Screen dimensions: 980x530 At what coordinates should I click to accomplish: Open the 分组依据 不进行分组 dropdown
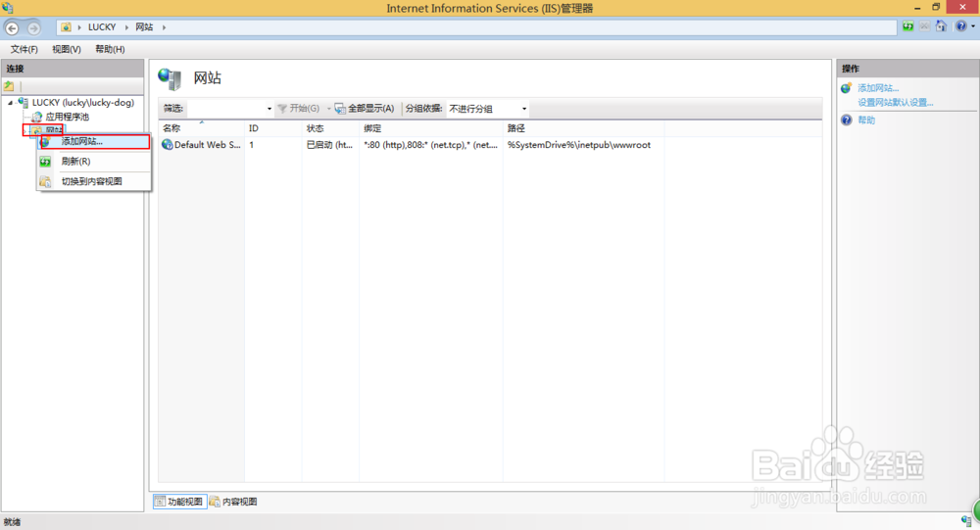[x=487, y=109]
